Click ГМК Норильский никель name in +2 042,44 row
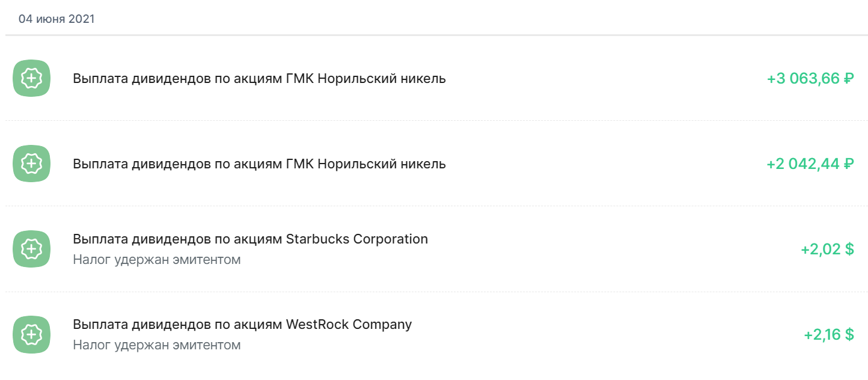The height and width of the screenshot is (380, 868). [x=366, y=164]
